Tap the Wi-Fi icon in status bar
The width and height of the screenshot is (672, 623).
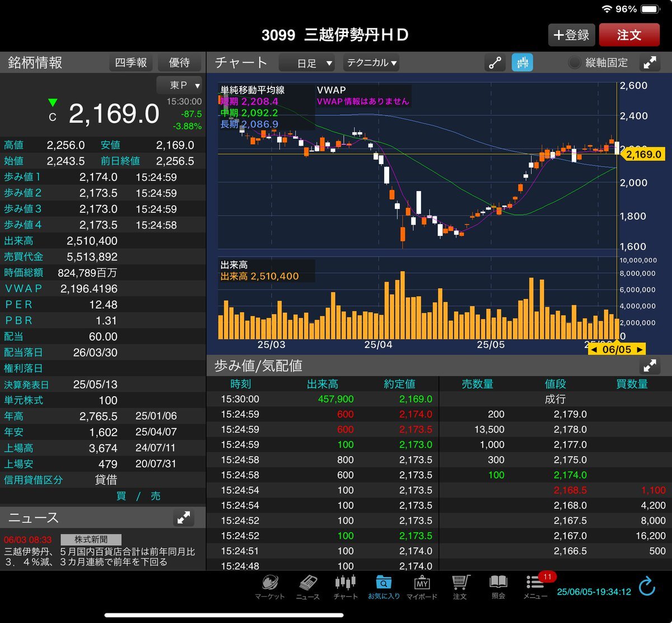point(607,9)
